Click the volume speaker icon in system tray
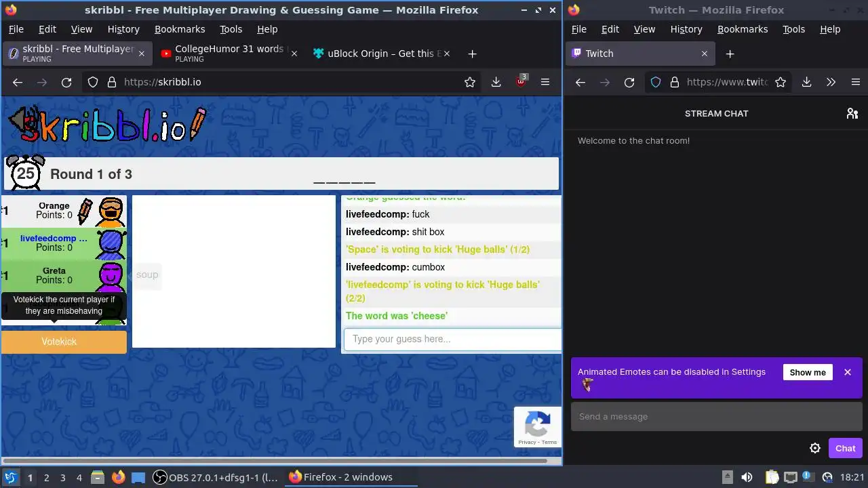The width and height of the screenshot is (868, 488). (x=747, y=477)
